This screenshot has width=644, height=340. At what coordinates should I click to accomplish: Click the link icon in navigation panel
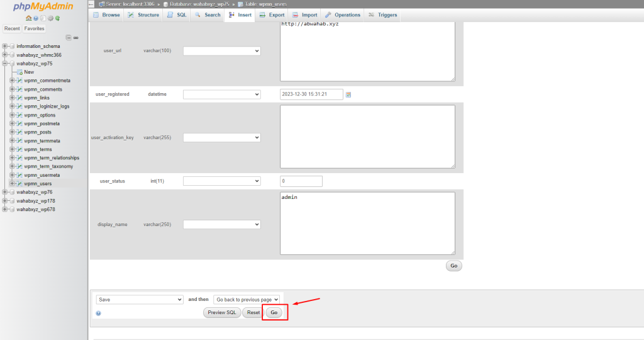76,38
